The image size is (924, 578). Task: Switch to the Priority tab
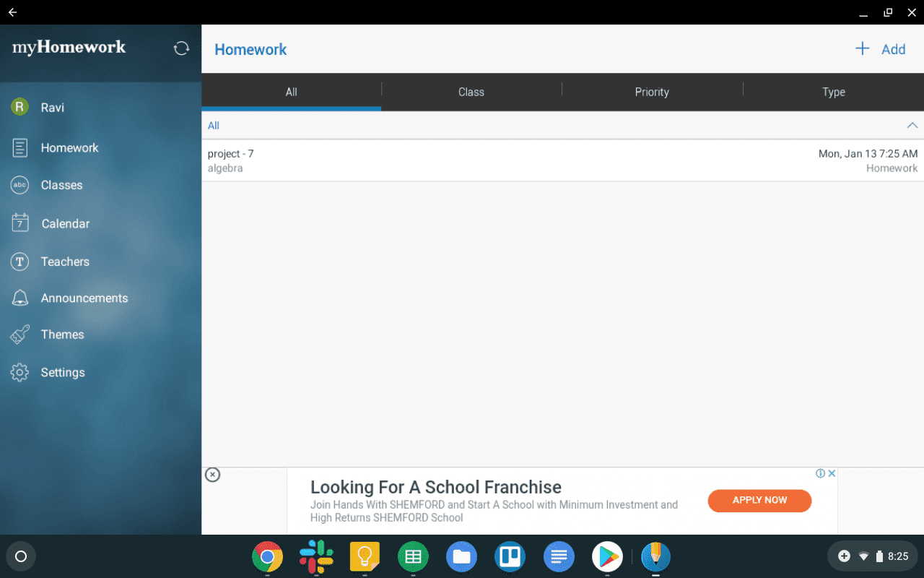[652, 92]
